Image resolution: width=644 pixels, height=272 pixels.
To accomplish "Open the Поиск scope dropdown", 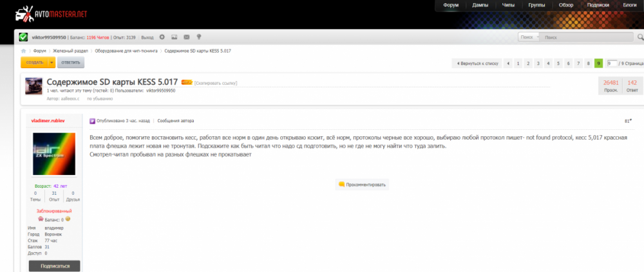I will pyautogui.click(x=529, y=37).
